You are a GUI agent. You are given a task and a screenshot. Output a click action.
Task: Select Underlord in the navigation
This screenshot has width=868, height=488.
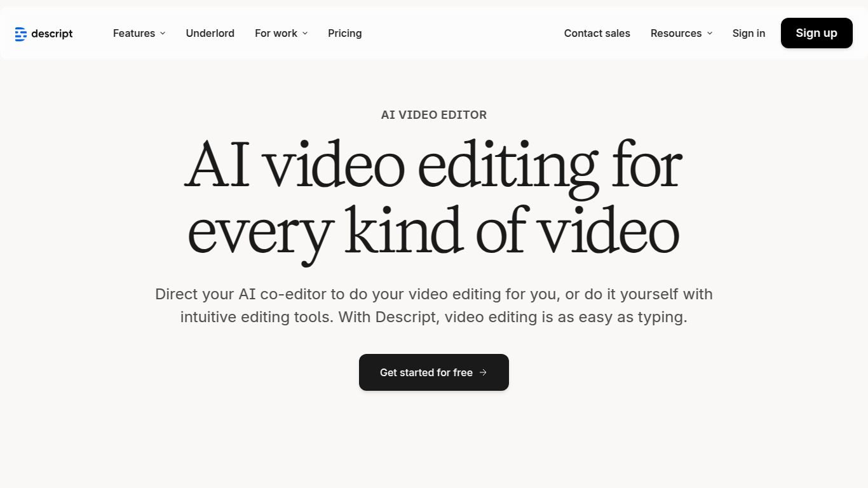(x=210, y=33)
